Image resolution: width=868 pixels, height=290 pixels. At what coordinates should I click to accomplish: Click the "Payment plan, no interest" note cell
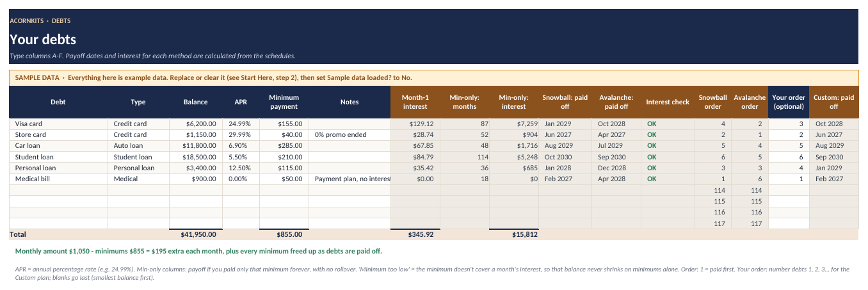pyautogui.click(x=350, y=179)
